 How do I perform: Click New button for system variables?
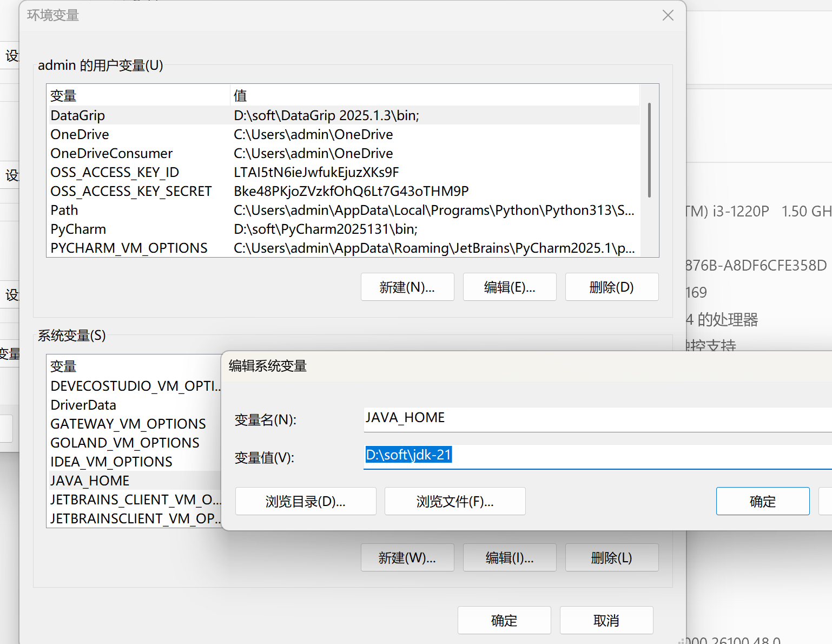point(407,557)
